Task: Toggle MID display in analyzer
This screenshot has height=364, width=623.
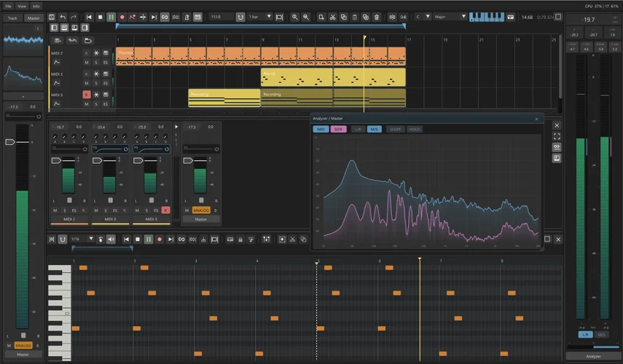Action: point(321,130)
